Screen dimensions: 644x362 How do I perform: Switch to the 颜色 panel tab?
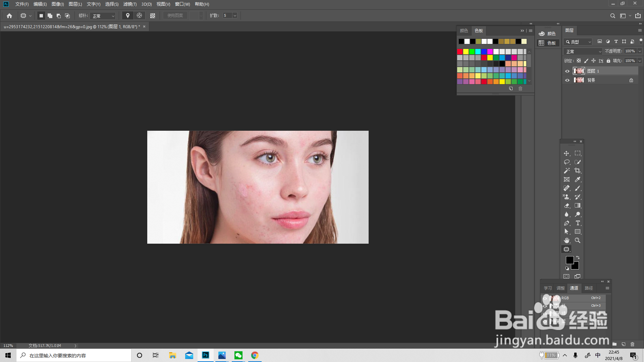click(x=464, y=31)
